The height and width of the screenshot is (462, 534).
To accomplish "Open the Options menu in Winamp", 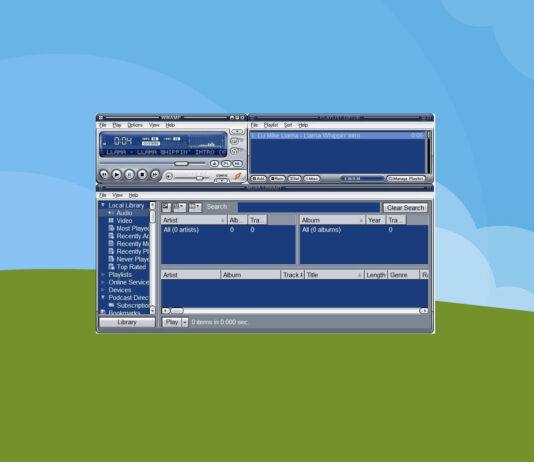I will click(x=135, y=125).
